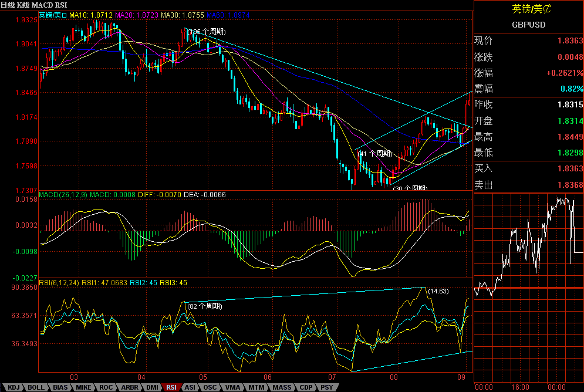This screenshot has width=584, height=392.
Task: Switch to the MASS indicator tab
Action: 282,387
